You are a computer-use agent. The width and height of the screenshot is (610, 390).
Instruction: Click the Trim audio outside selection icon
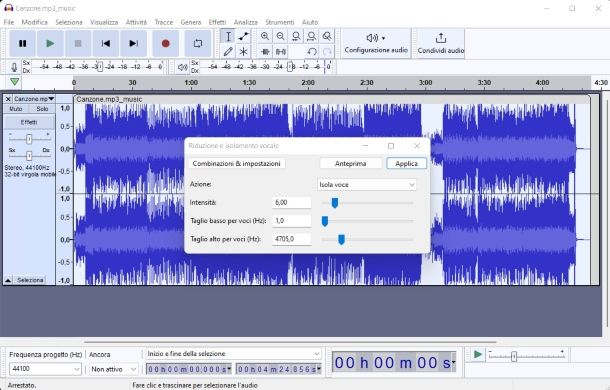coord(265,51)
